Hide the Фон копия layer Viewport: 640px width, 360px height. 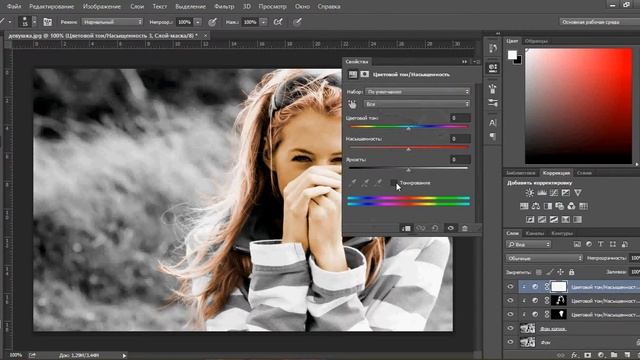click(510, 328)
